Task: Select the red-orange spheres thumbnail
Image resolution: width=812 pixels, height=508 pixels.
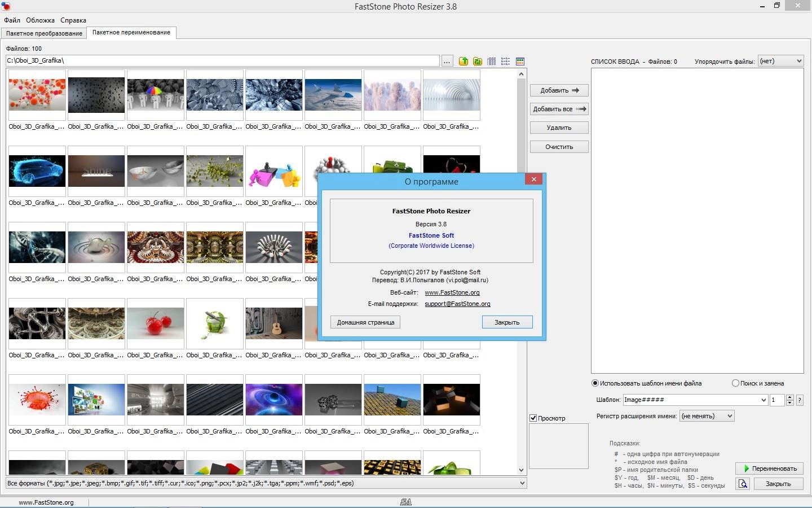Action: [37, 95]
